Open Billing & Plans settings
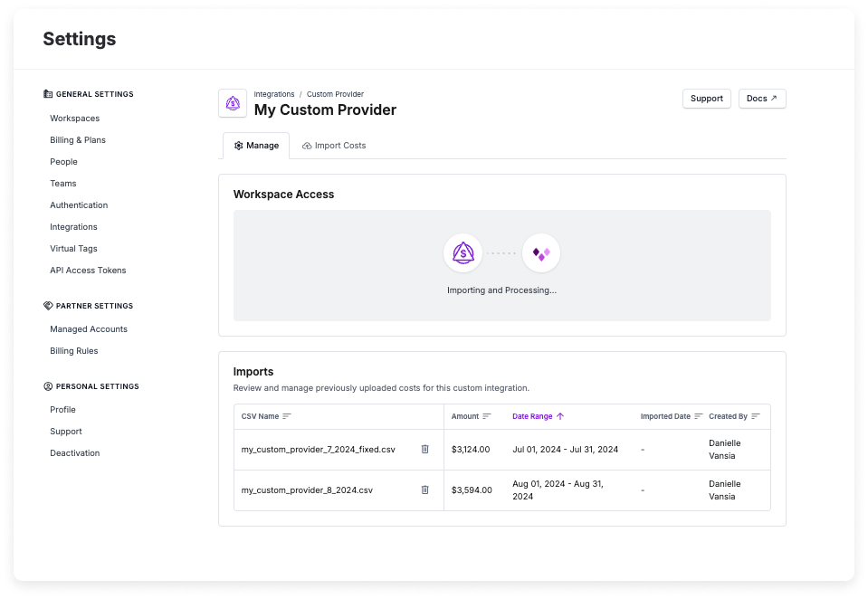868x599 pixels. (x=78, y=140)
